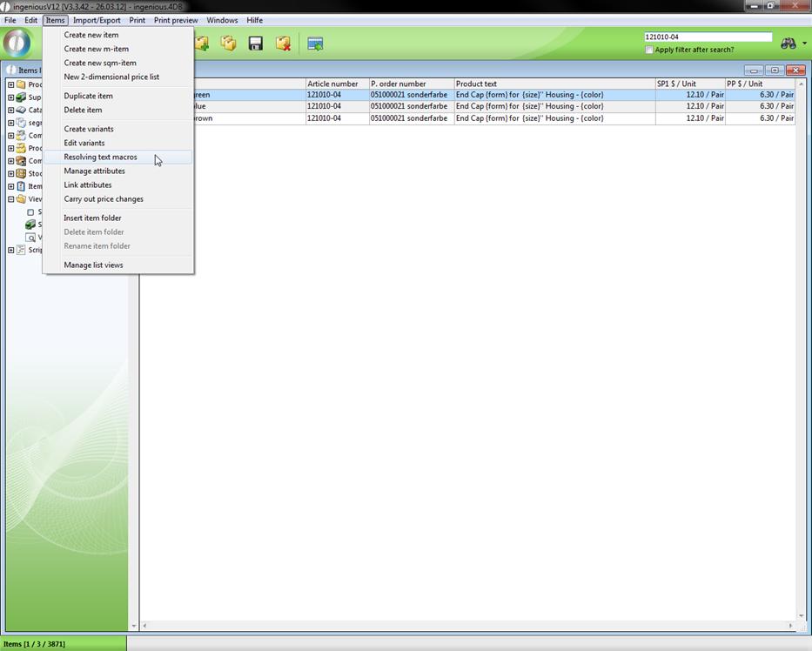Viewport: 812px width, 651px height.
Task: Click 'Manage list views' menu entry
Action: 93,265
